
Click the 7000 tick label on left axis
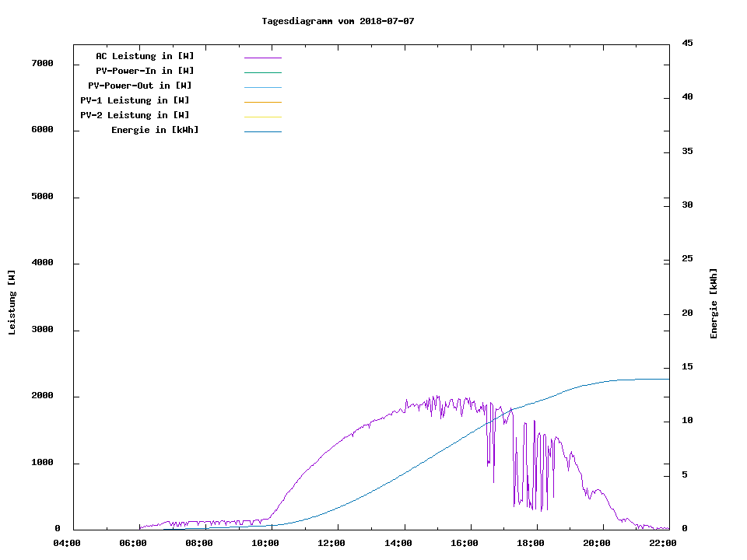(42, 64)
